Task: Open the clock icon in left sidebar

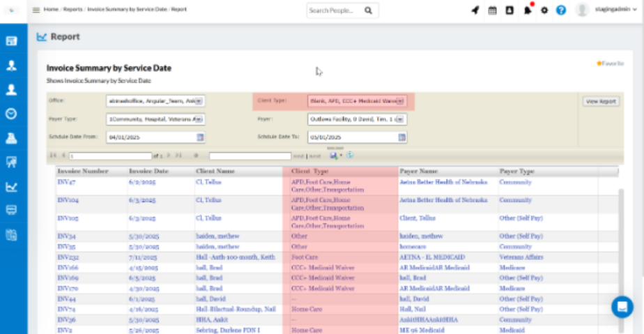Action: [x=12, y=114]
